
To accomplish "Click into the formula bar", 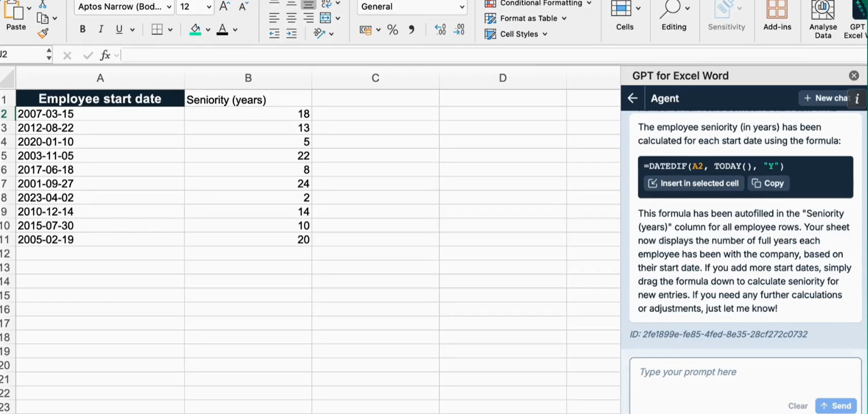I will (x=494, y=55).
